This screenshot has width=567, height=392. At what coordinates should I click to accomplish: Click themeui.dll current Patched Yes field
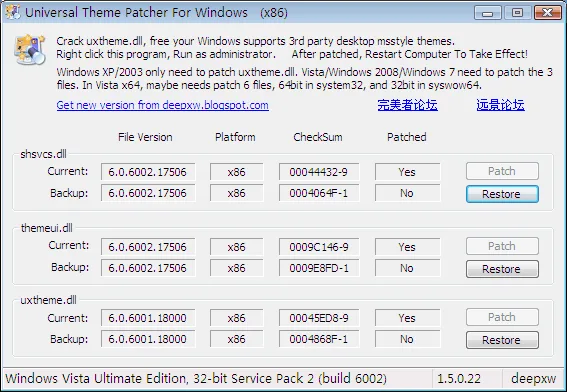pos(408,247)
